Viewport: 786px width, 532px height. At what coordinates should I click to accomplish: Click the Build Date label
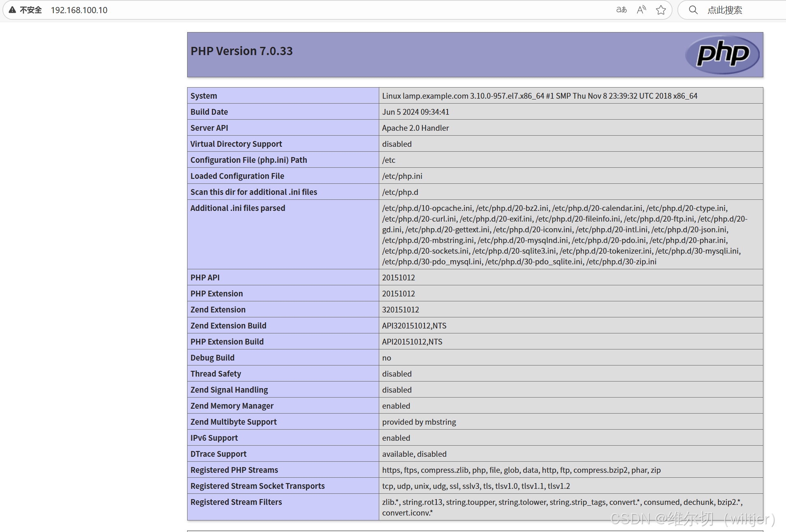(209, 112)
